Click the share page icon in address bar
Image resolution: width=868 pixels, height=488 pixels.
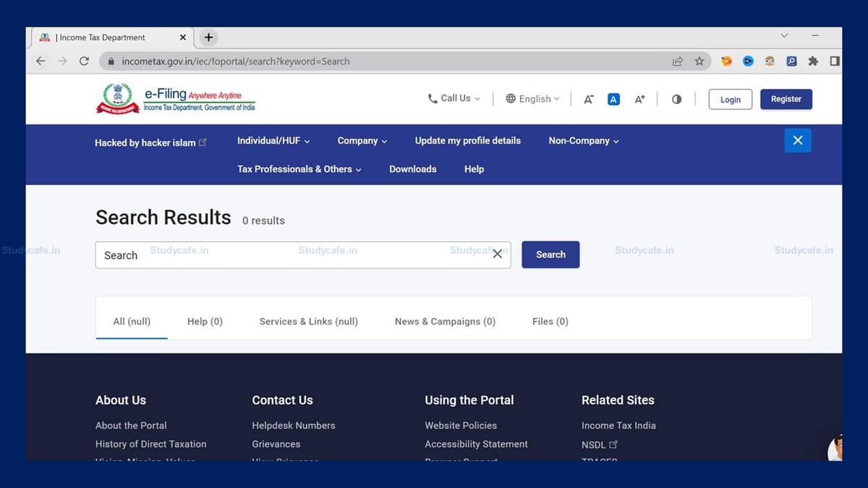[x=678, y=61]
